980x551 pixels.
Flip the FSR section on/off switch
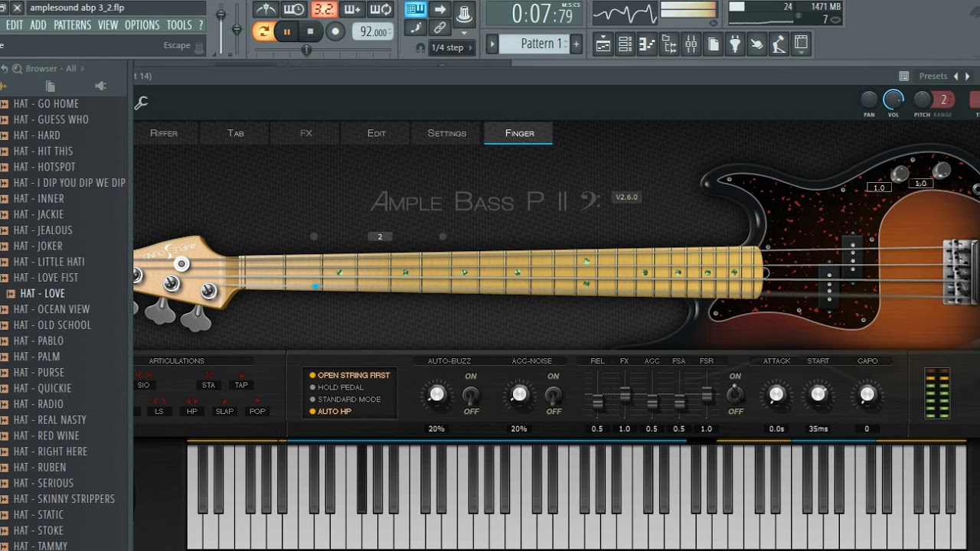pos(735,394)
